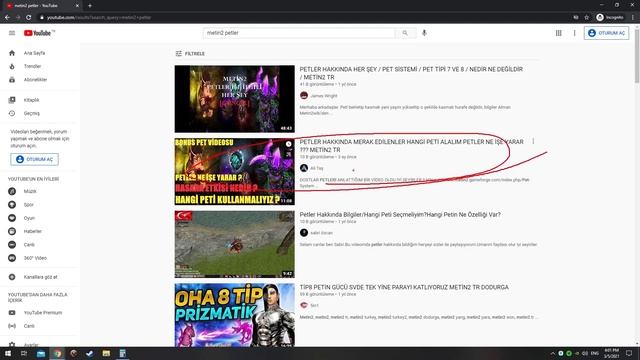Open the YouTube apps grid icon

[x=558, y=33]
